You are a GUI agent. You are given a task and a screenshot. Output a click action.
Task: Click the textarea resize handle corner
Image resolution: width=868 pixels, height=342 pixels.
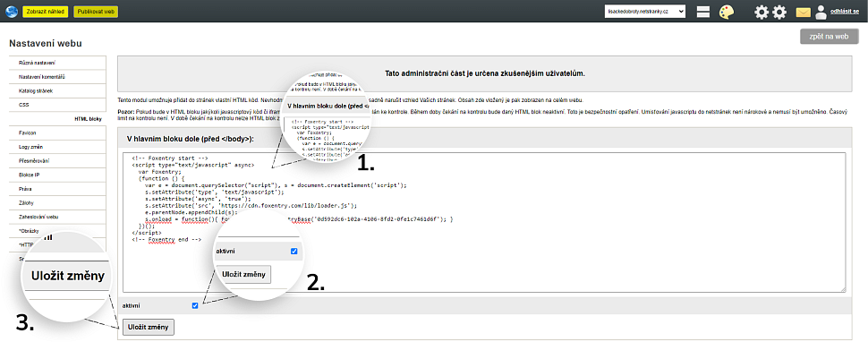tap(843, 289)
